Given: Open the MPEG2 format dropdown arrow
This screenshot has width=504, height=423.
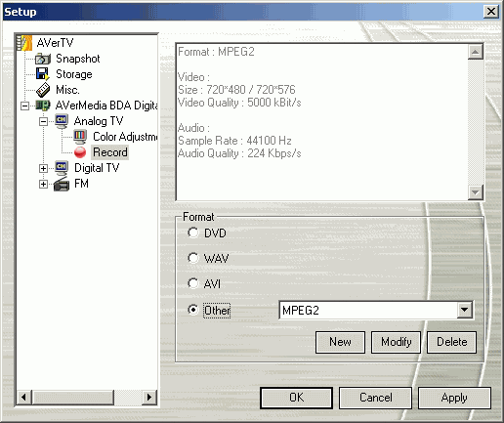Looking at the screenshot, I should 465,310.
